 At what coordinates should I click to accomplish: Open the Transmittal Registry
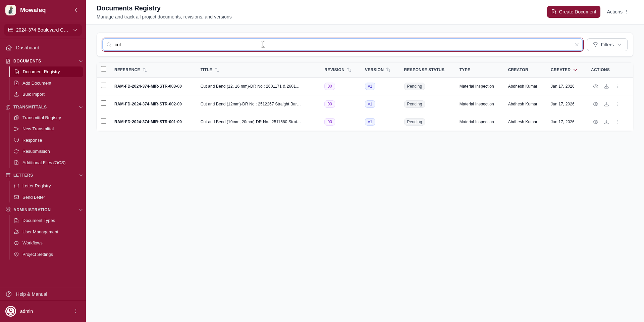click(42, 118)
